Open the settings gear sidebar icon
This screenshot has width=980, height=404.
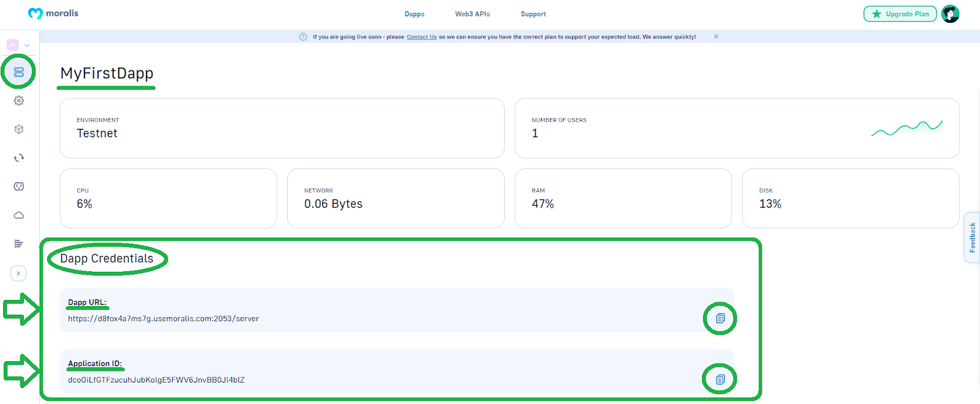(19, 100)
